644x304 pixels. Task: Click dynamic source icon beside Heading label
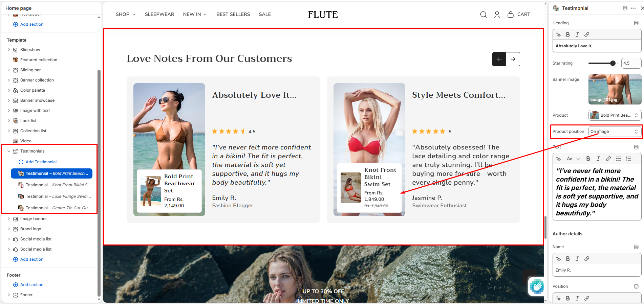pyautogui.click(x=636, y=23)
